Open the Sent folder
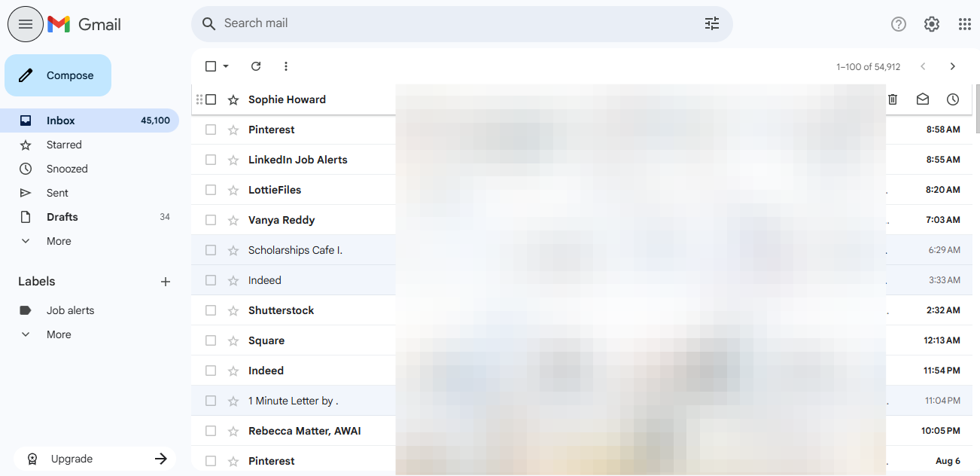980x476 pixels. tap(57, 193)
